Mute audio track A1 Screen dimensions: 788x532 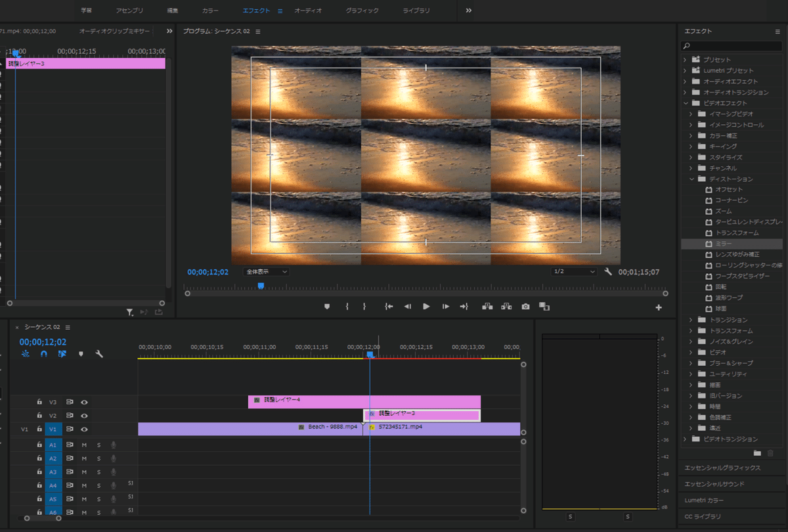[x=84, y=445]
